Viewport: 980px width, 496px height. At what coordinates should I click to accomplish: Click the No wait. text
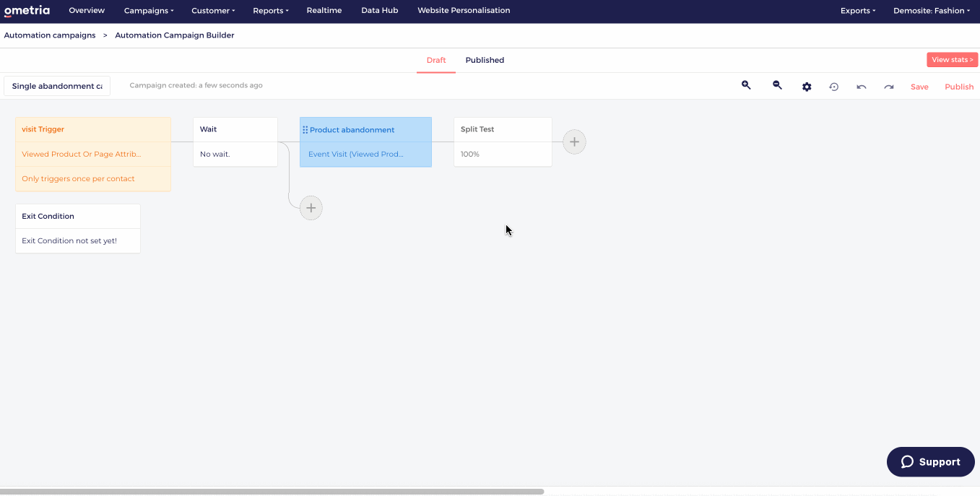click(x=215, y=154)
